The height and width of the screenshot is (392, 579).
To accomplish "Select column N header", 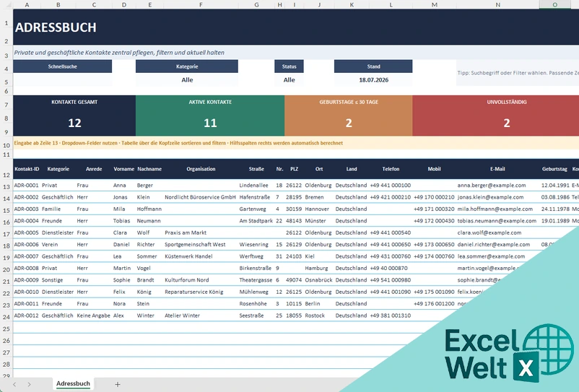I will coord(497,4).
